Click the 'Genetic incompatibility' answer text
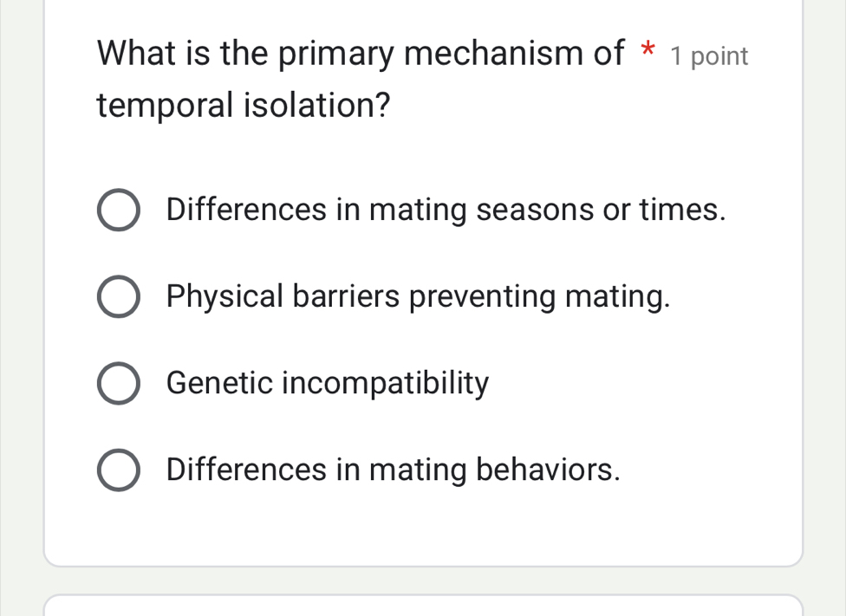The width and height of the screenshot is (846, 616). coord(327,382)
